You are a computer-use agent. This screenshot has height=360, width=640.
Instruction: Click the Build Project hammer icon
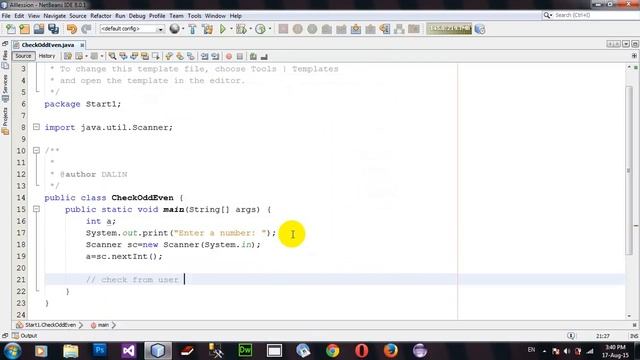[192, 29]
